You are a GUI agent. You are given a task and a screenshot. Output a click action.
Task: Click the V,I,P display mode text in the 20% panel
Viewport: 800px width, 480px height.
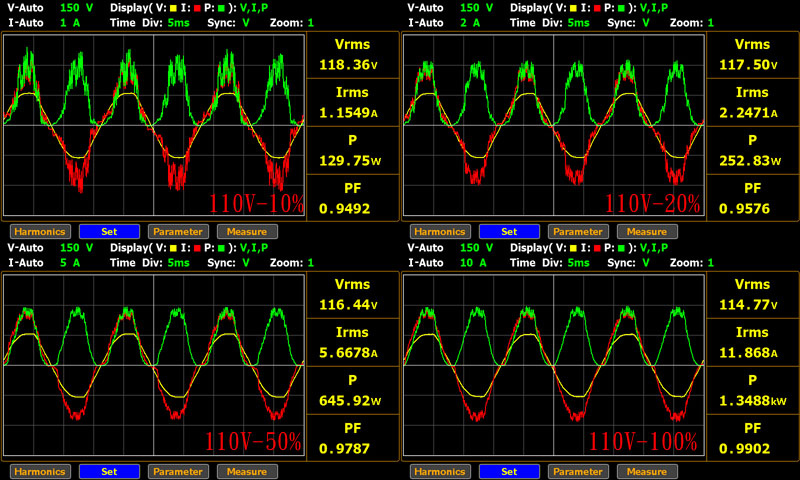click(654, 8)
